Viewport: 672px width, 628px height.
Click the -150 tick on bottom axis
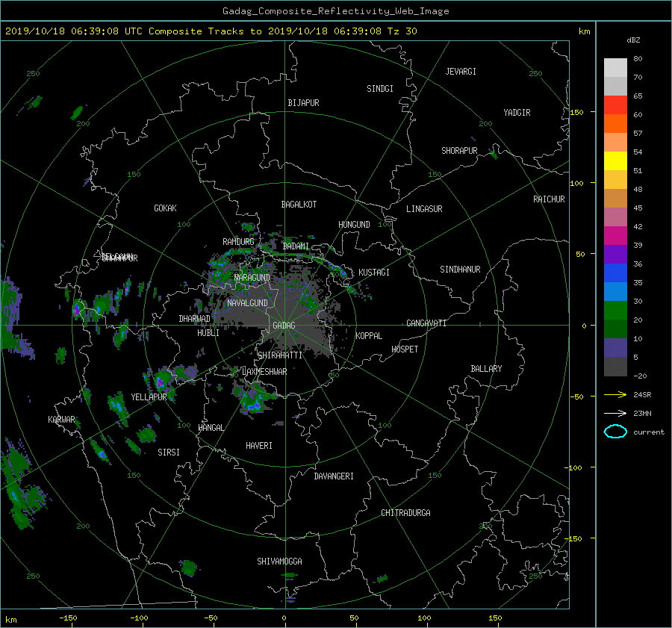tap(68, 618)
